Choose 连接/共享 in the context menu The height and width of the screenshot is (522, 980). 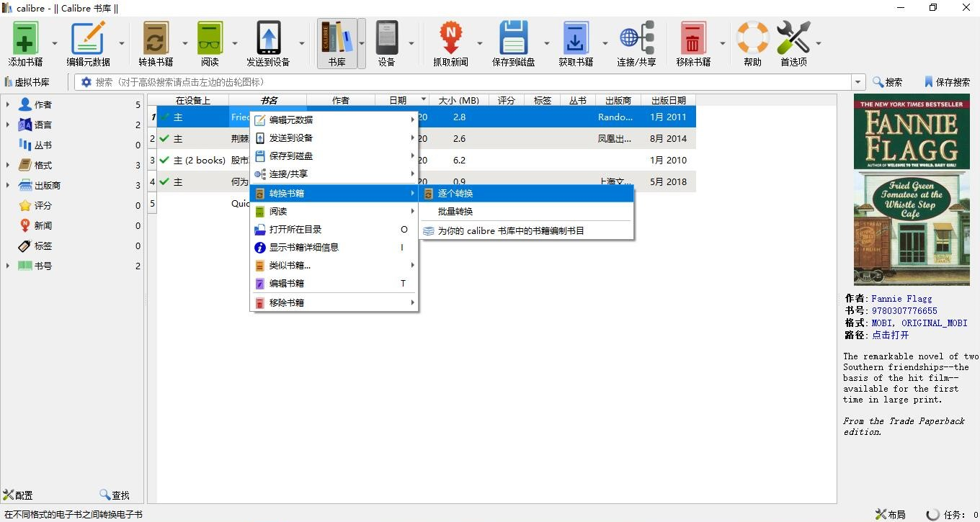(x=334, y=174)
